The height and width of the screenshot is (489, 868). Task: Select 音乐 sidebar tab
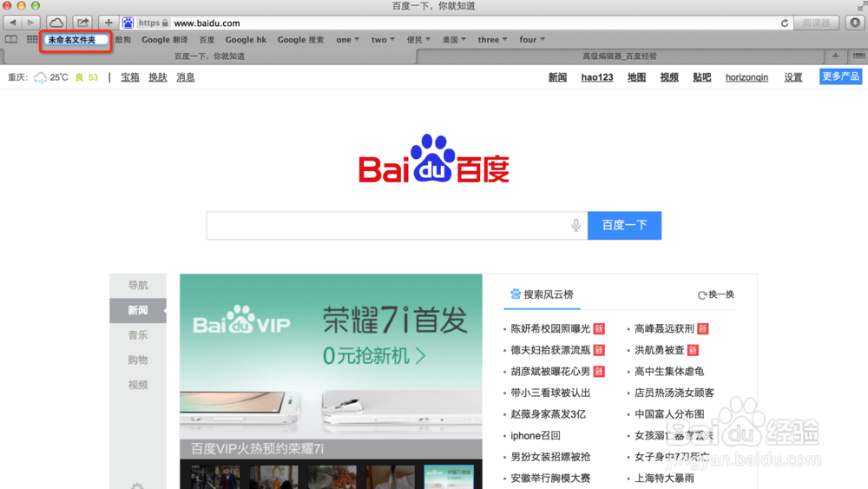point(138,335)
